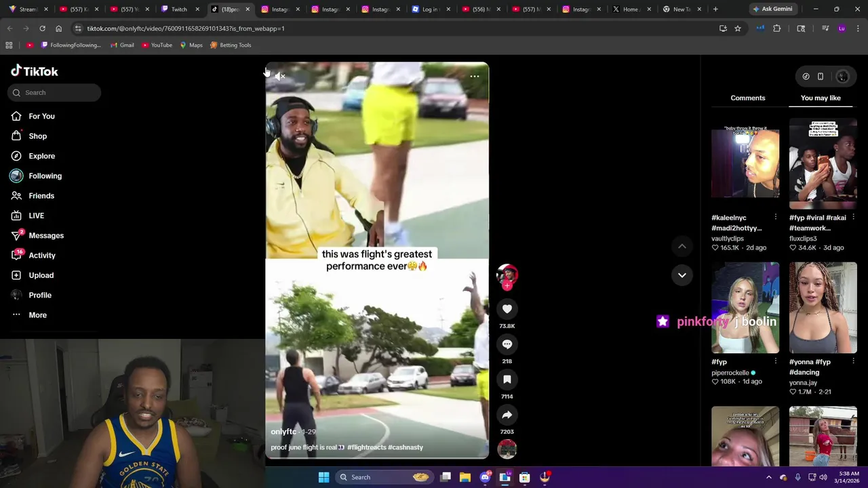Click the round coin icon in TikTok header
This screenshot has height=488, width=868.
point(806,77)
